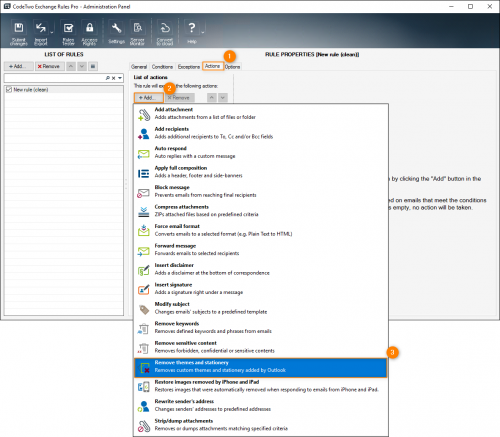Click the Insert signature icon
Viewport: 500px width, 437px height.
144,289
